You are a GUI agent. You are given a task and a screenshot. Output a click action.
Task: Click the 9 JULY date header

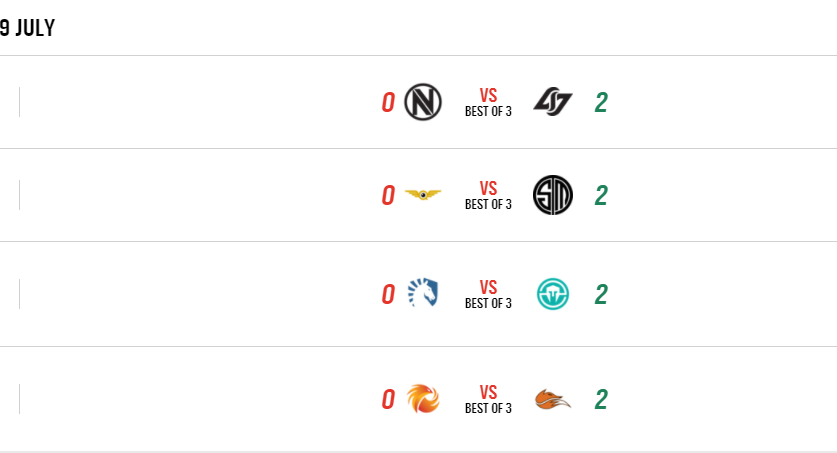coord(28,28)
